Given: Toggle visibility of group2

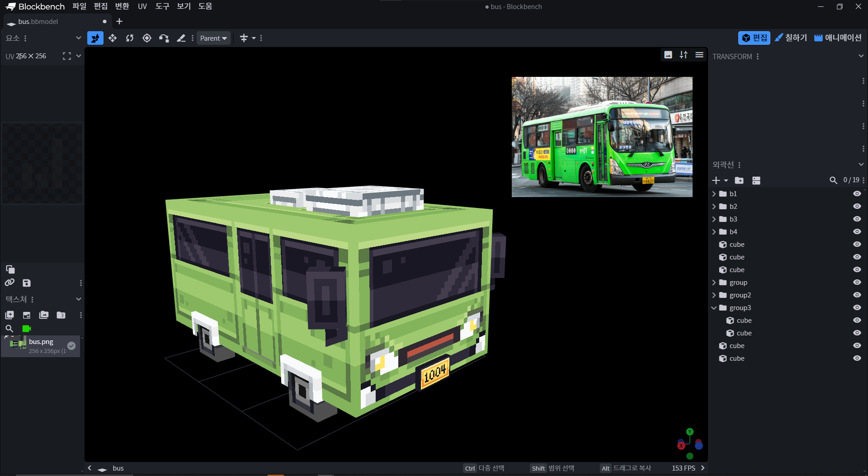Looking at the screenshot, I should coord(857,295).
